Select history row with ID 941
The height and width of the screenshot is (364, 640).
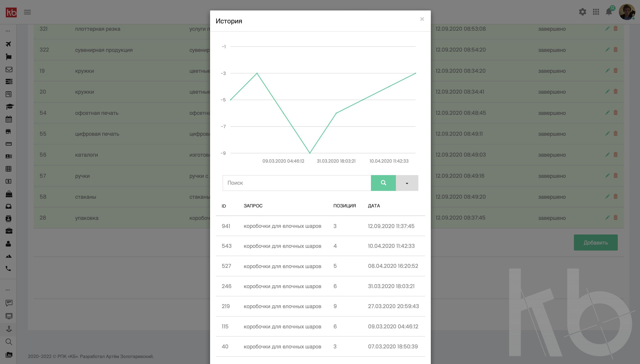(320, 226)
